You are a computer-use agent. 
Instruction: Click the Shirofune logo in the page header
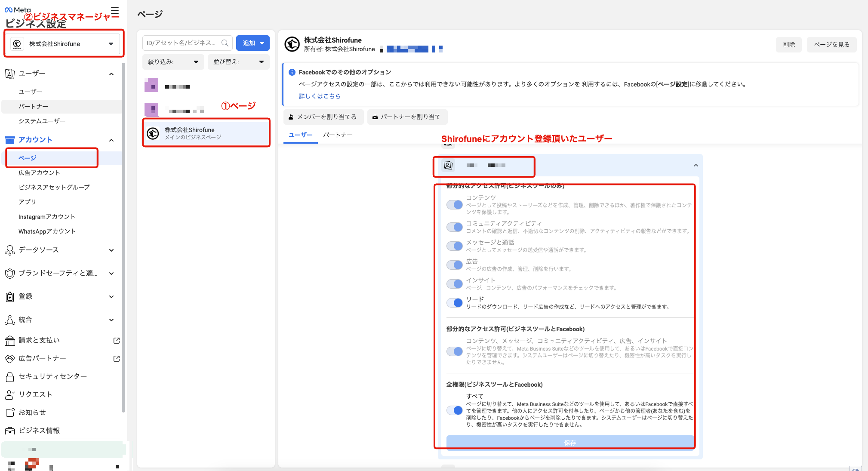292,44
